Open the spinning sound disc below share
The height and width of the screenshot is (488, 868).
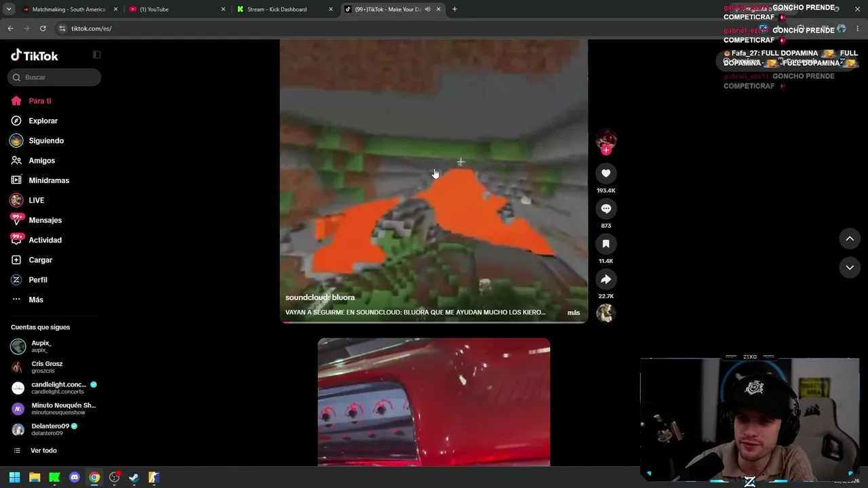click(606, 313)
